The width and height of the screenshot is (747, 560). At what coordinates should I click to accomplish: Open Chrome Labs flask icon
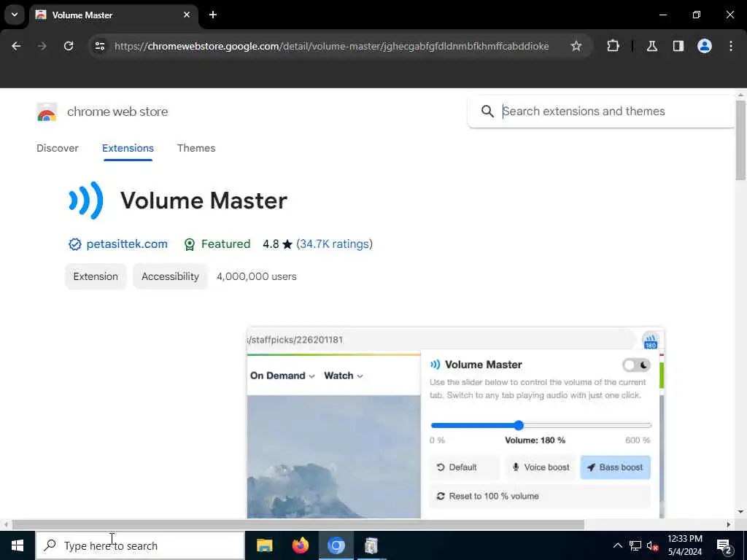(x=651, y=46)
